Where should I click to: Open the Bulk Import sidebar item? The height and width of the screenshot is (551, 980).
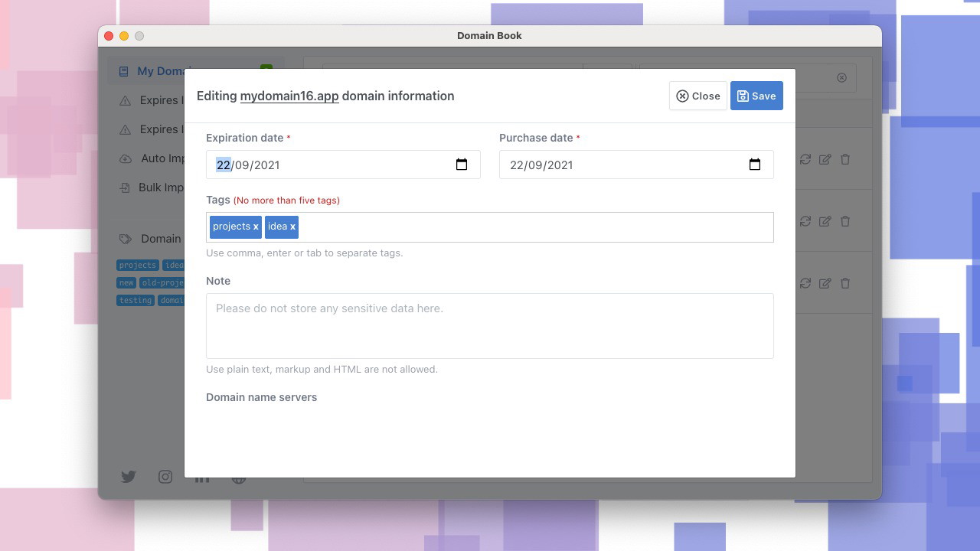[152, 187]
